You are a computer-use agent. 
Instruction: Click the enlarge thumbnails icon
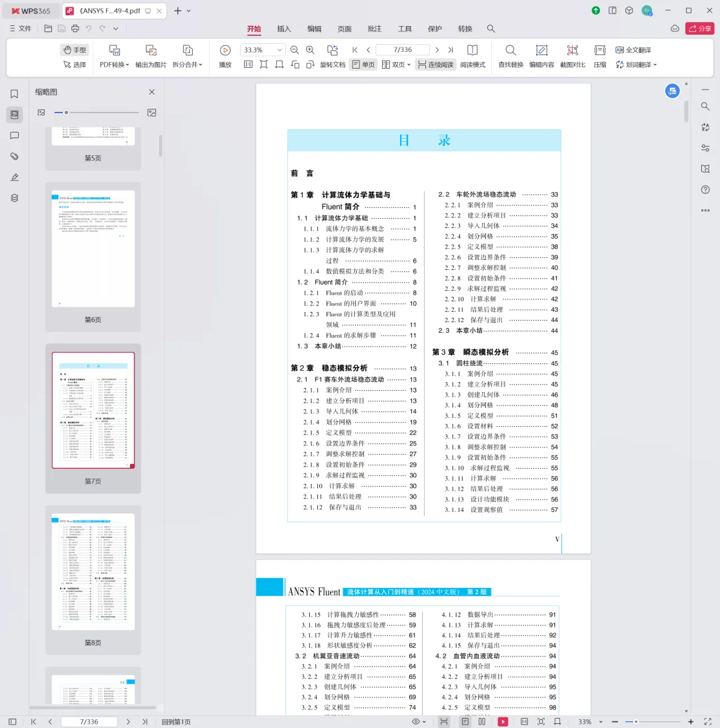pyautogui.click(x=152, y=113)
